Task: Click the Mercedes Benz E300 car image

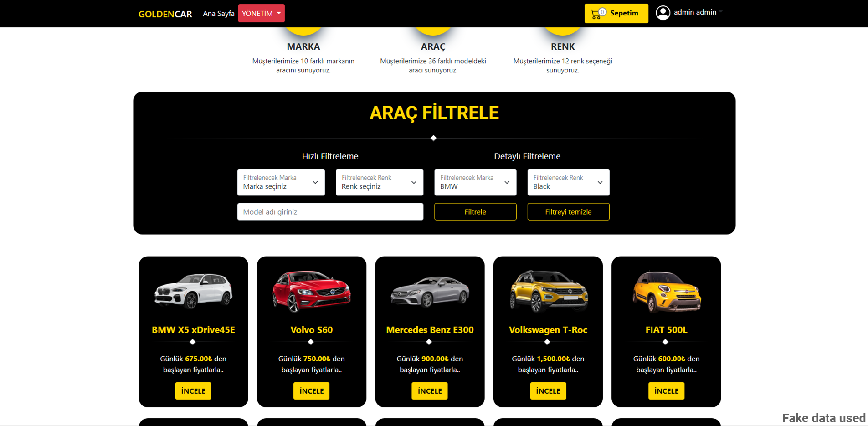Action: (430, 292)
